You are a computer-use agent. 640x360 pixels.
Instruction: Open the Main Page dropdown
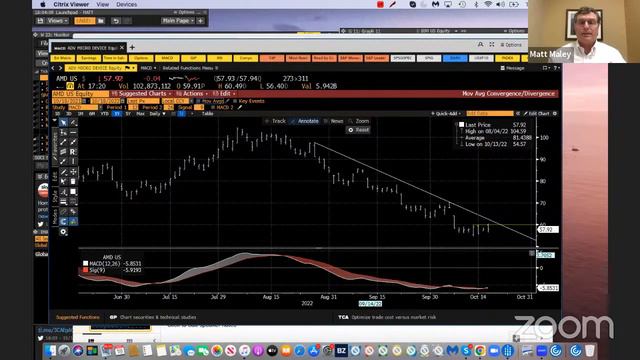click(177, 21)
